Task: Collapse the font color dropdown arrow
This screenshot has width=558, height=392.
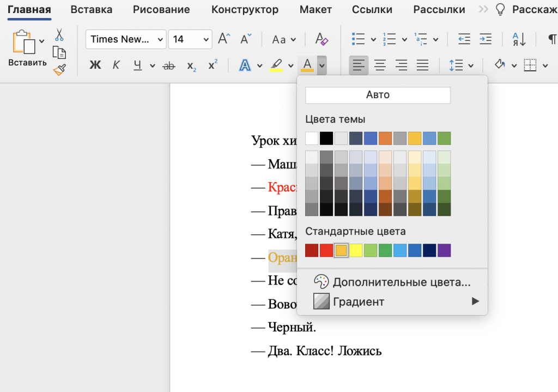Action: coord(322,65)
